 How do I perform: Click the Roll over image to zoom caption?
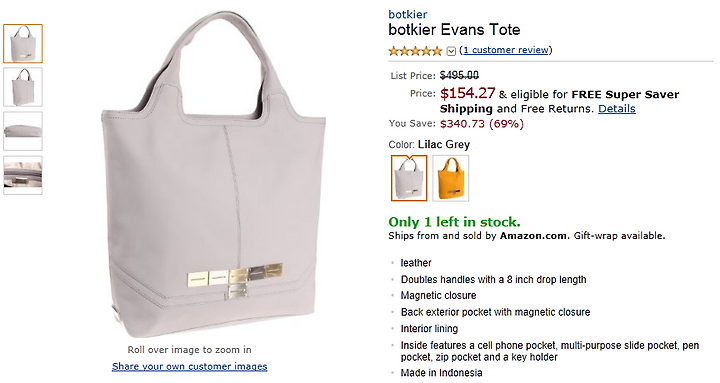pyautogui.click(x=190, y=350)
